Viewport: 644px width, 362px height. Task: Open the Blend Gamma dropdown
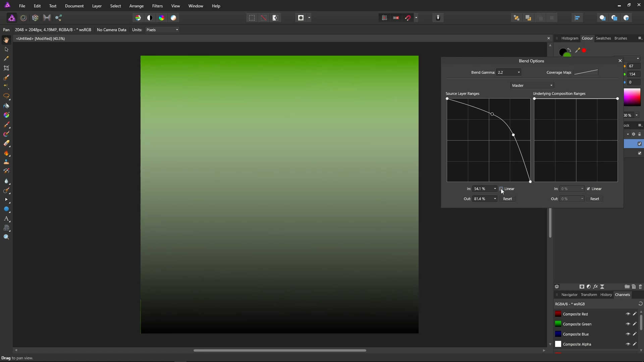(519, 72)
